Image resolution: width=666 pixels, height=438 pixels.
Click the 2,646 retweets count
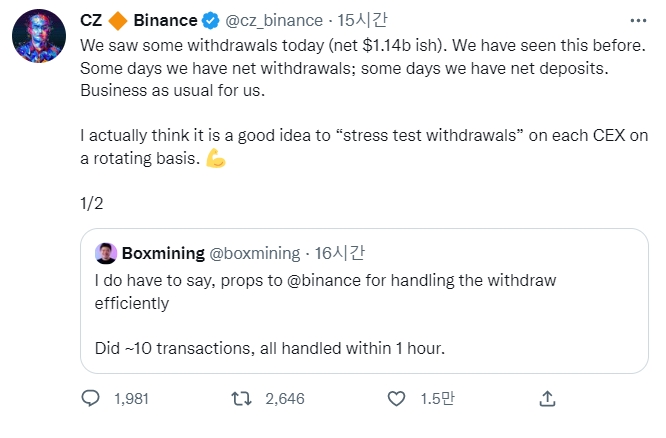284,399
